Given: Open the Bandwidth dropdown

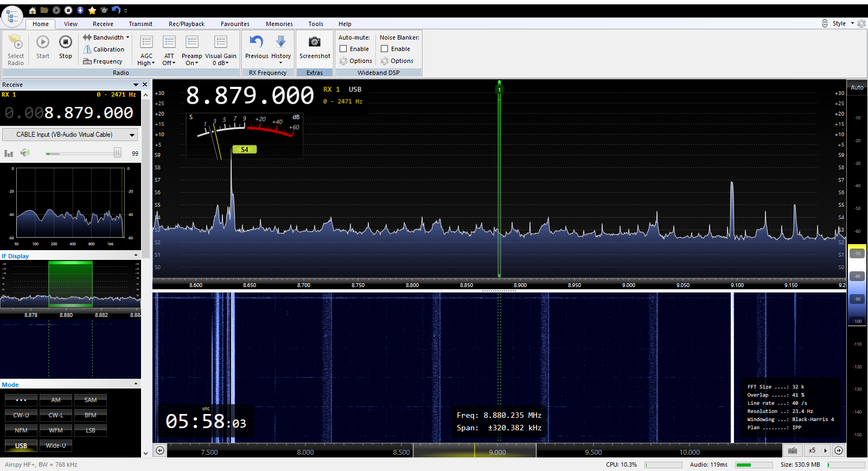Looking at the screenshot, I should (106, 37).
